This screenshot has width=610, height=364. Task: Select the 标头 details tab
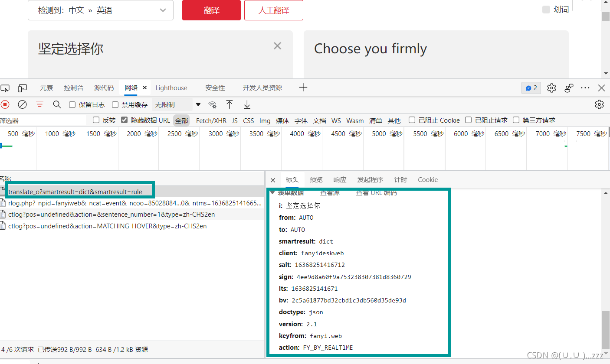pyautogui.click(x=292, y=180)
